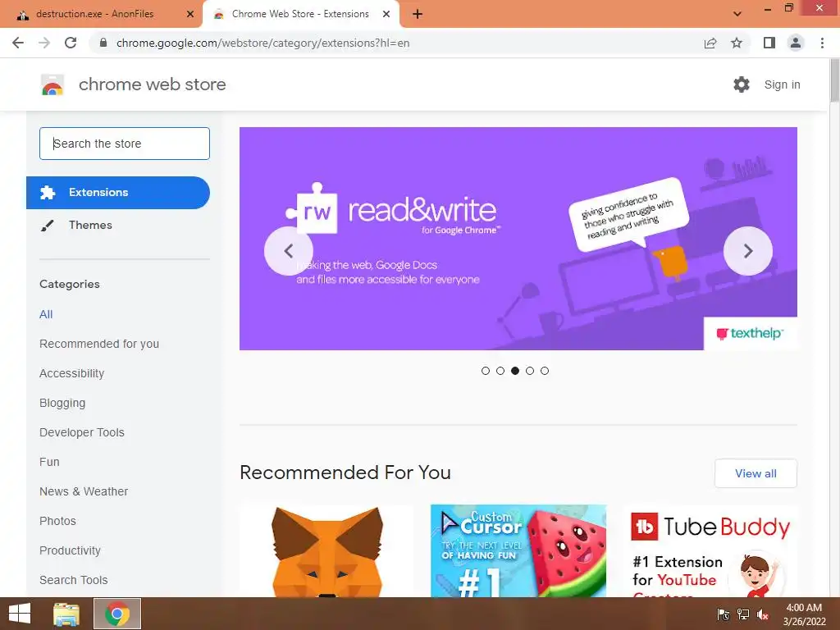Select the third carousel slide dot
Image resolution: width=840 pixels, height=630 pixels.
(515, 371)
